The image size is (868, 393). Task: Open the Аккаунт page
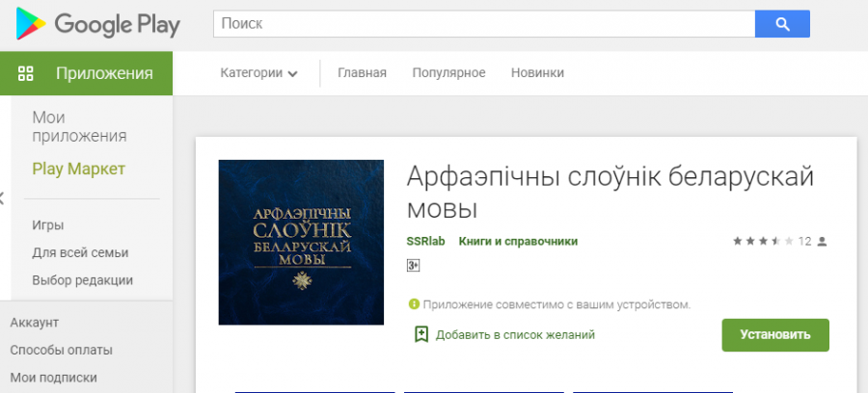point(35,323)
